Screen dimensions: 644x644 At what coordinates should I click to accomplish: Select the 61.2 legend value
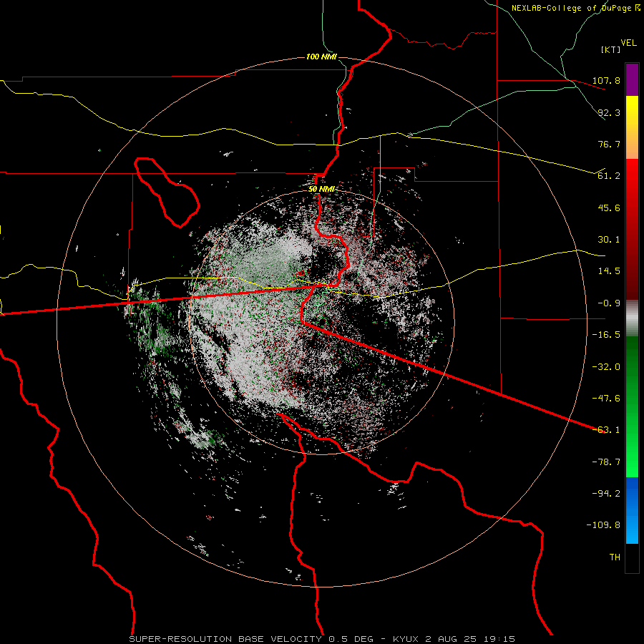pyautogui.click(x=609, y=176)
